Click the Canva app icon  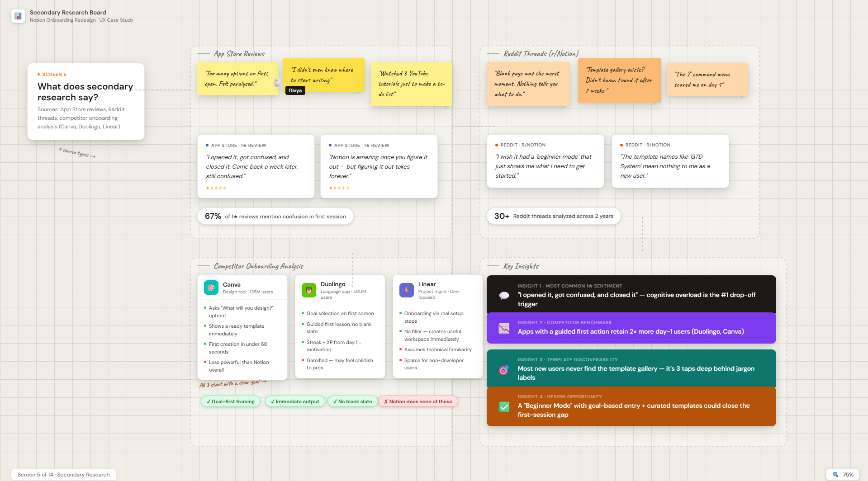211,288
